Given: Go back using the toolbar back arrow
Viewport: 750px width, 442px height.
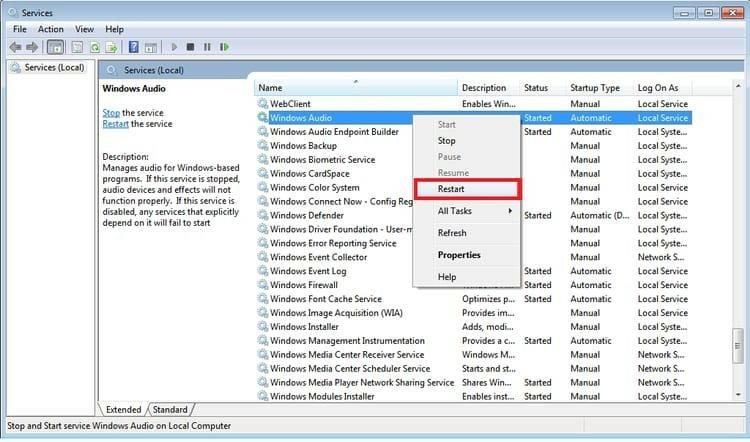Looking at the screenshot, I should click(x=15, y=47).
